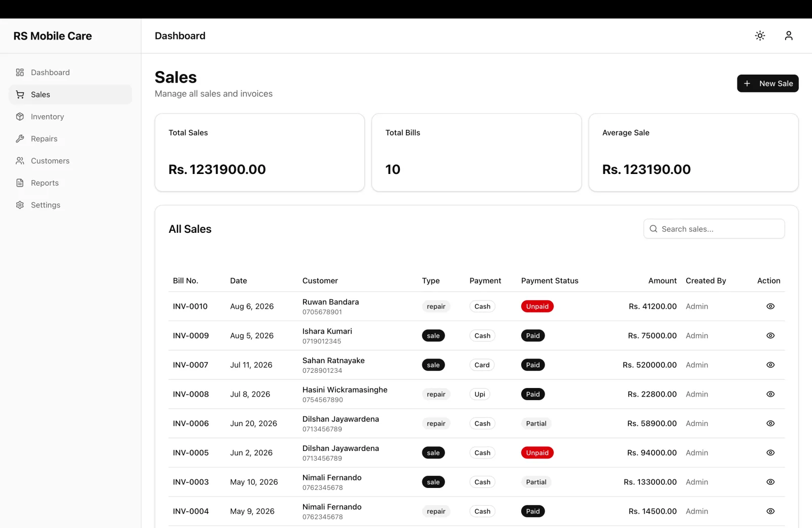View details of invoice INV-0006
The height and width of the screenshot is (528, 812).
click(x=770, y=424)
